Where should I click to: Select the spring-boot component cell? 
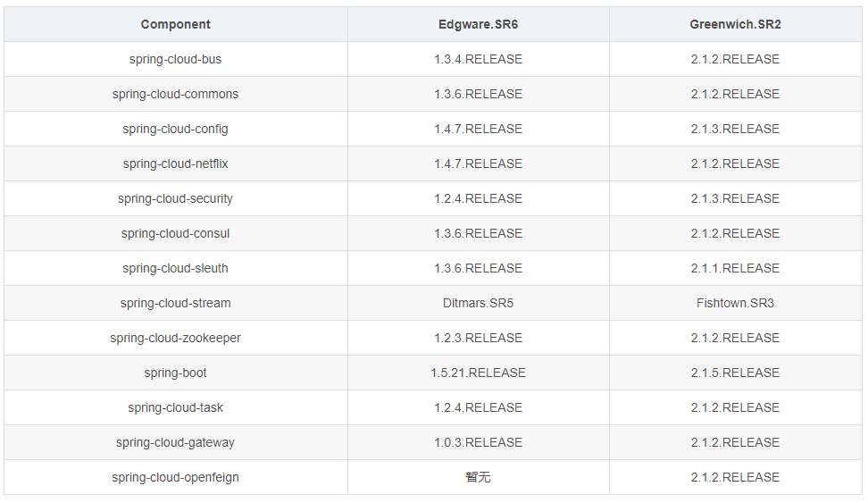[x=175, y=373]
